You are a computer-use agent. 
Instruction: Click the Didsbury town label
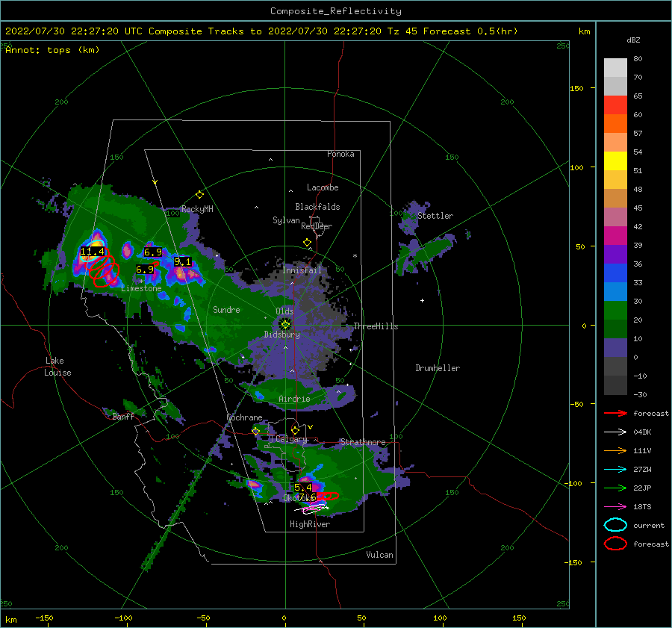281,335
